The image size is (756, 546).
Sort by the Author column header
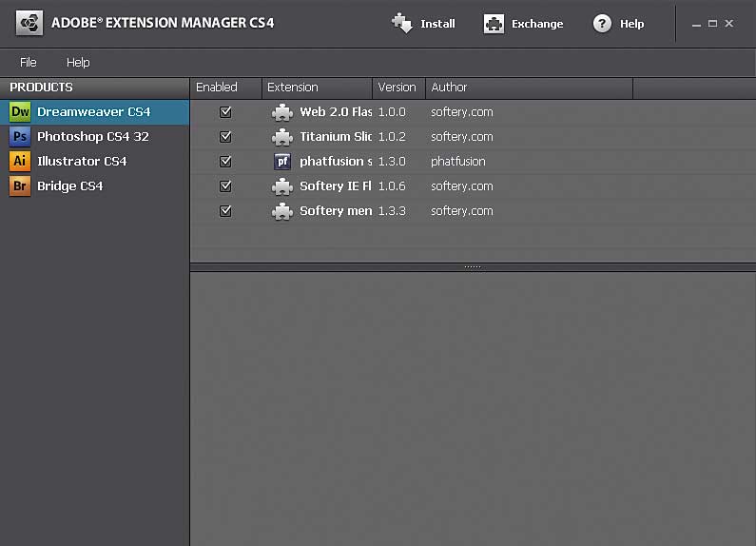[x=530, y=88]
